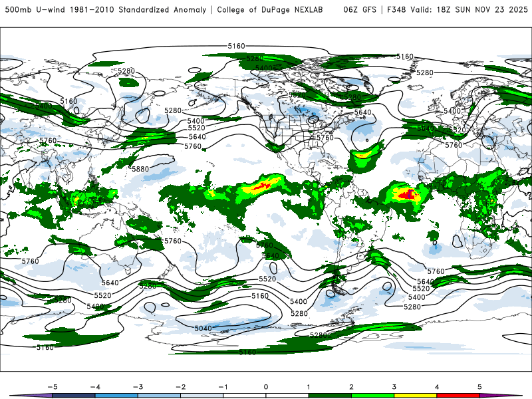532x399 pixels.
Task: Click the red anomaly core over the tropical Atlantic
Action: tap(407, 195)
